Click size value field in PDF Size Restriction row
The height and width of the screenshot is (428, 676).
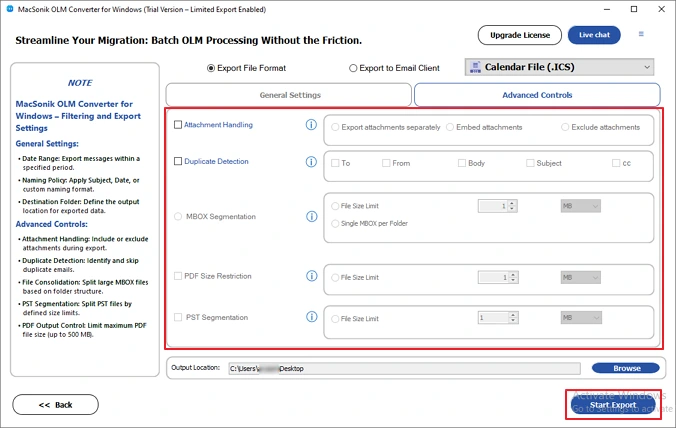tap(494, 278)
